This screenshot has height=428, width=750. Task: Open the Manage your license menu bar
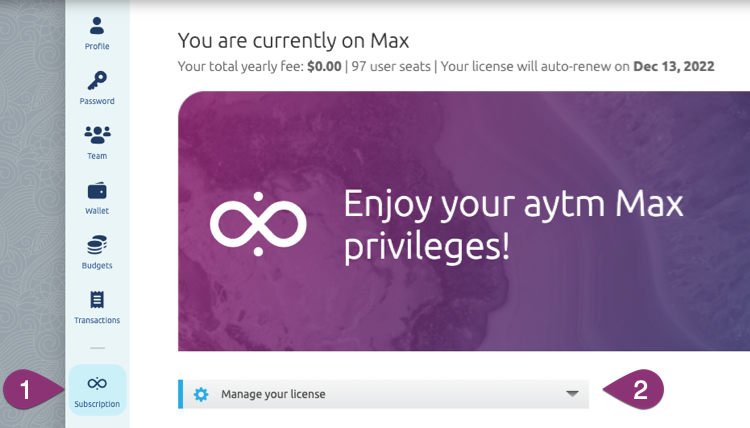tap(385, 394)
